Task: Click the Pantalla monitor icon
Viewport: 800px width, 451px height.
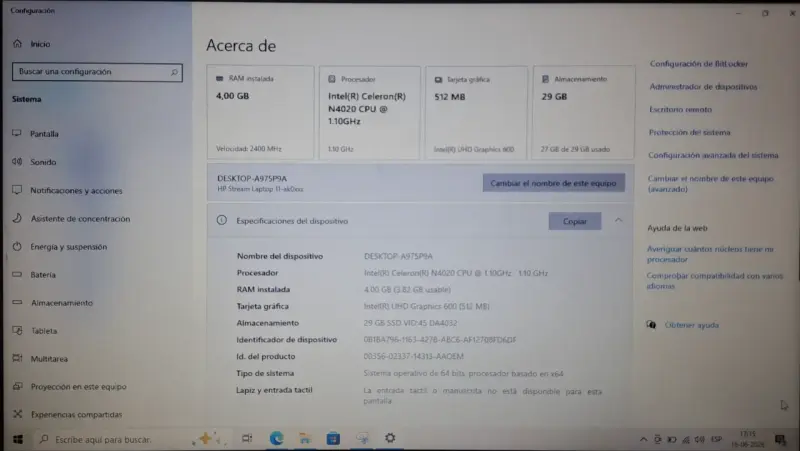Action: click(x=17, y=133)
